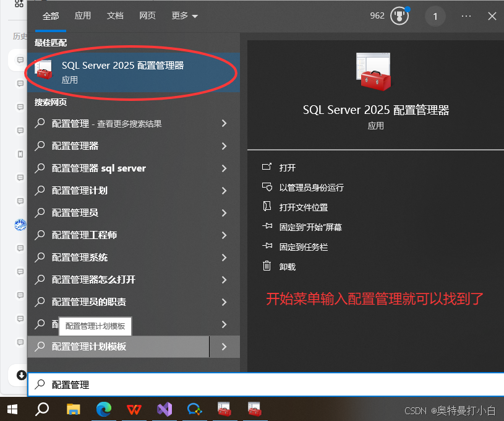Click search icon beside 配置管理系统
Screen dimensions: 504x421
pos(40,257)
